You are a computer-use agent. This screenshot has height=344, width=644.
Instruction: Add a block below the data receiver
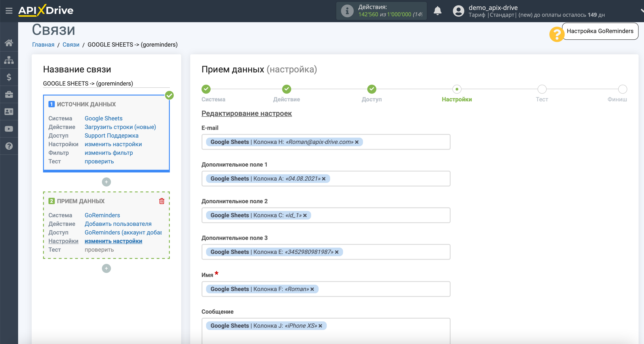106,268
